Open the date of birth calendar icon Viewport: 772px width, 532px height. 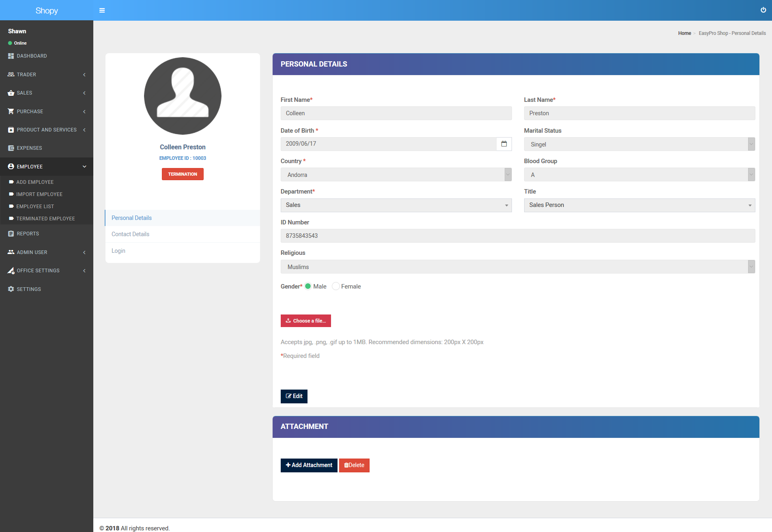(504, 144)
